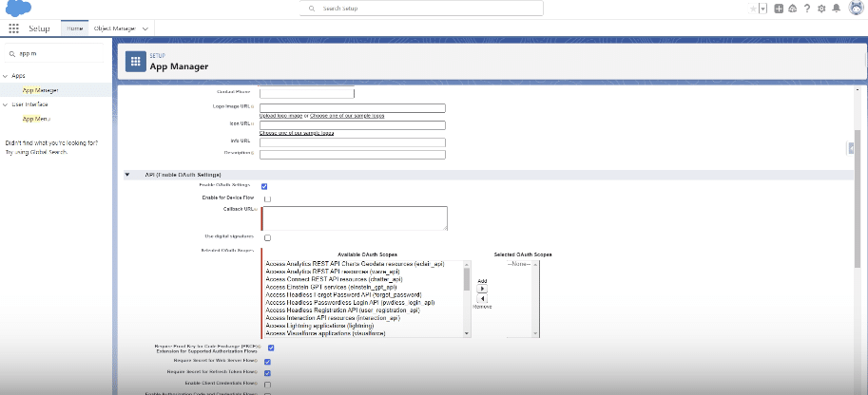Click the Icon URL field
Screen dimensions: 868x395
tap(353, 125)
